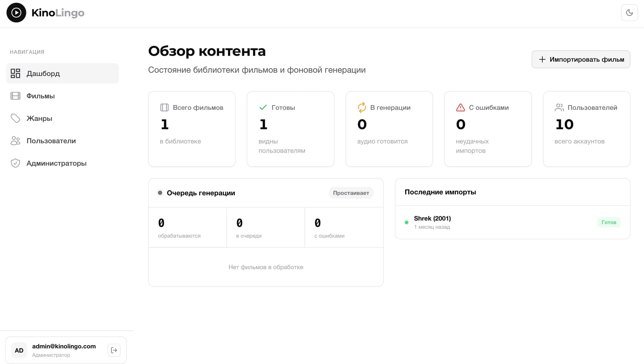Click the plus icon on import button
The height and width of the screenshot is (364, 644).
[542, 59]
